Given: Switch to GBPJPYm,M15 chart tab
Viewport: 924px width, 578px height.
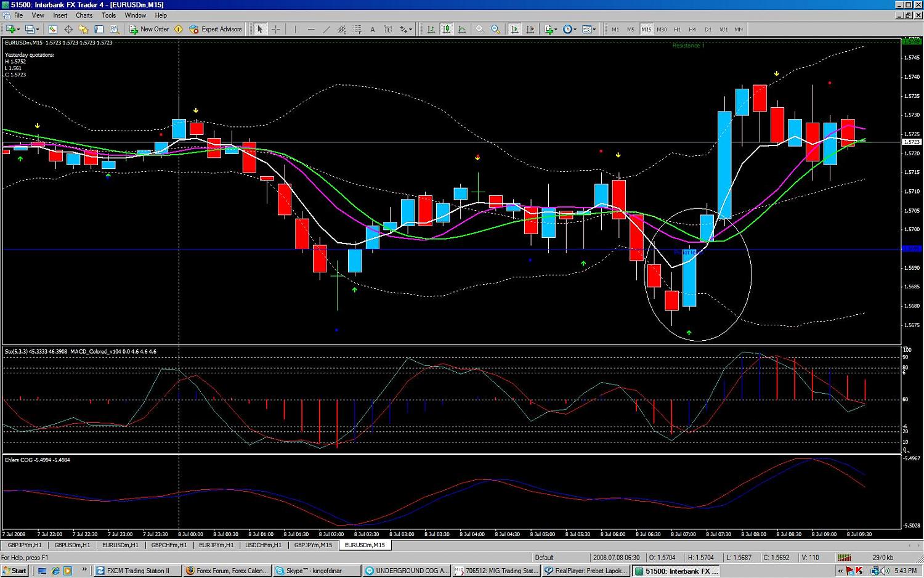Looking at the screenshot, I should [313, 545].
